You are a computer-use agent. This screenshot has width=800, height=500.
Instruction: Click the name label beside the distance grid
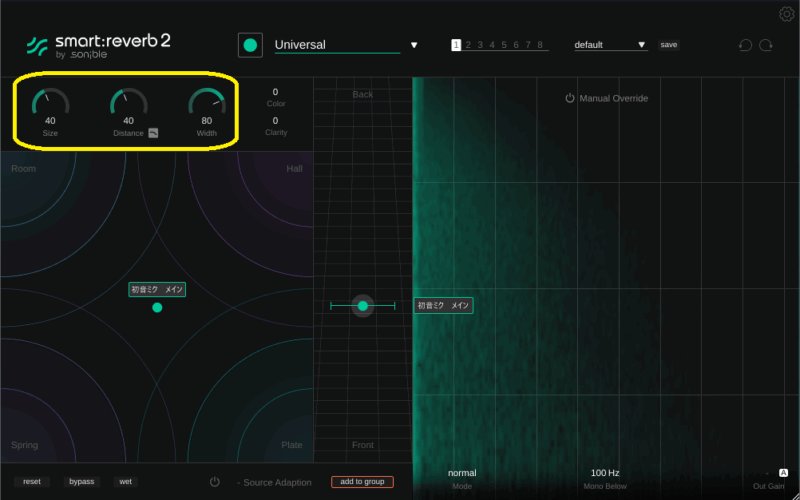coord(443,305)
